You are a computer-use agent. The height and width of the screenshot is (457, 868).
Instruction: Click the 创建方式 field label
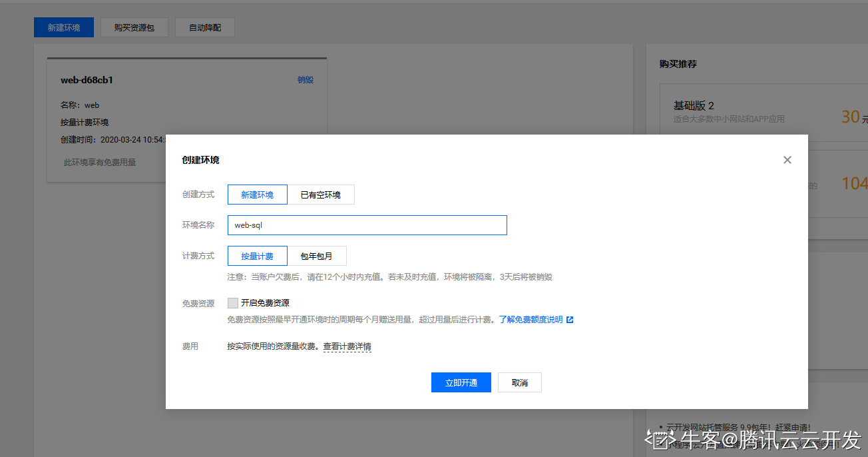198,195
